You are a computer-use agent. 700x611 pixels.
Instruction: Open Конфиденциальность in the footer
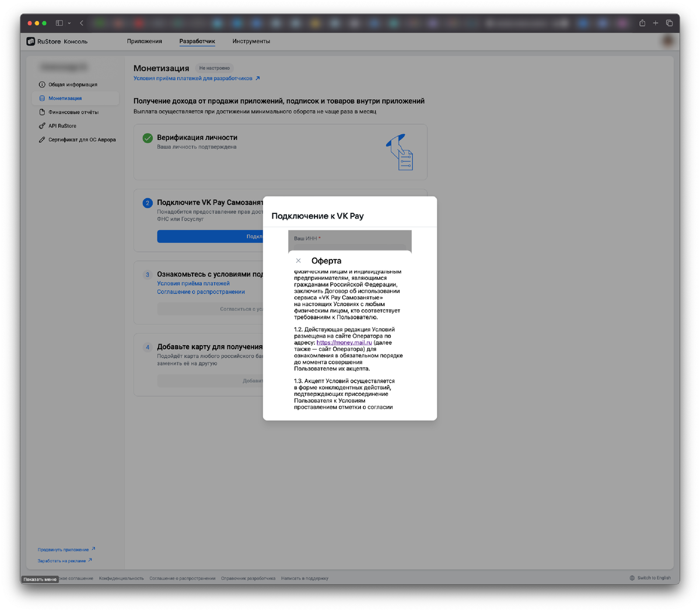pyautogui.click(x=121, y=578)
